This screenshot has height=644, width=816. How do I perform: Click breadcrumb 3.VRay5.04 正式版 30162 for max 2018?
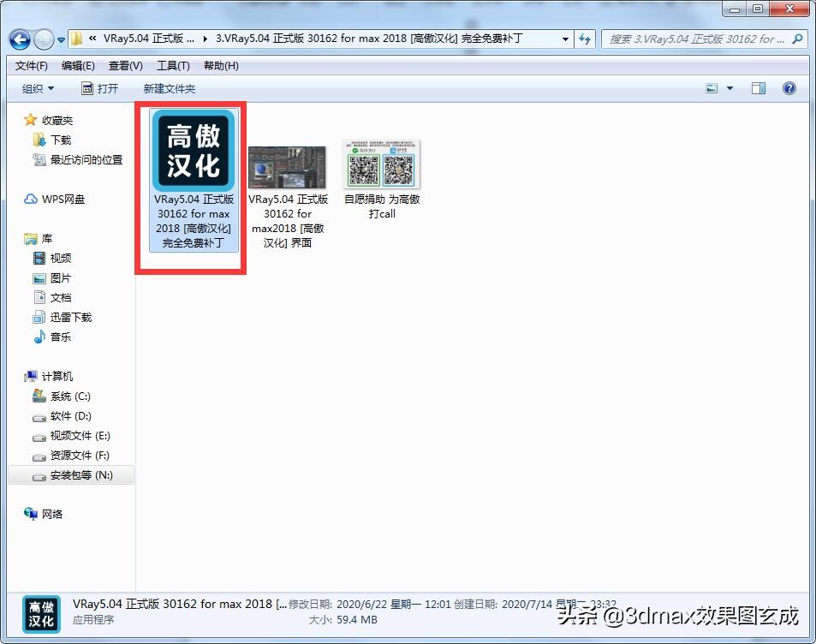point(369,39)
